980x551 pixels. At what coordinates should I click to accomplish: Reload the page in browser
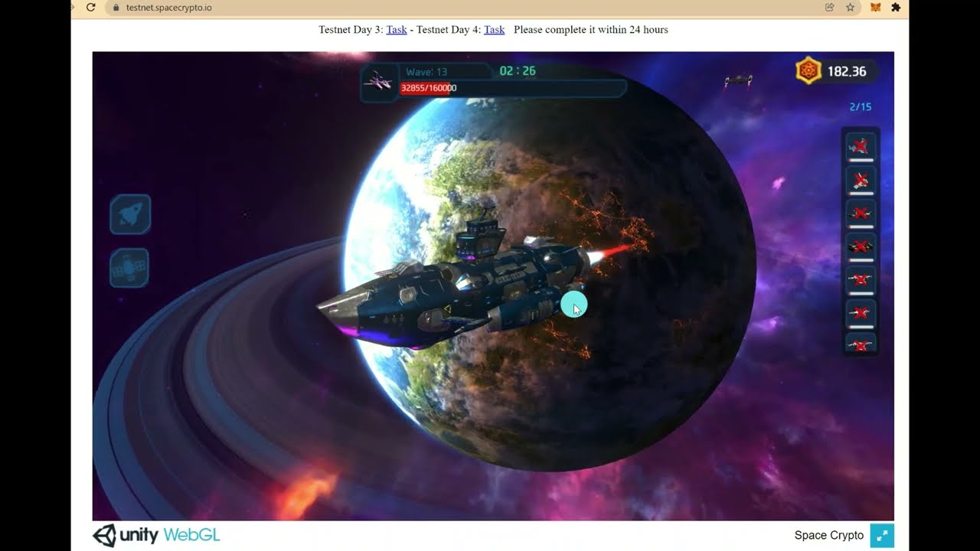coord(90,8)
